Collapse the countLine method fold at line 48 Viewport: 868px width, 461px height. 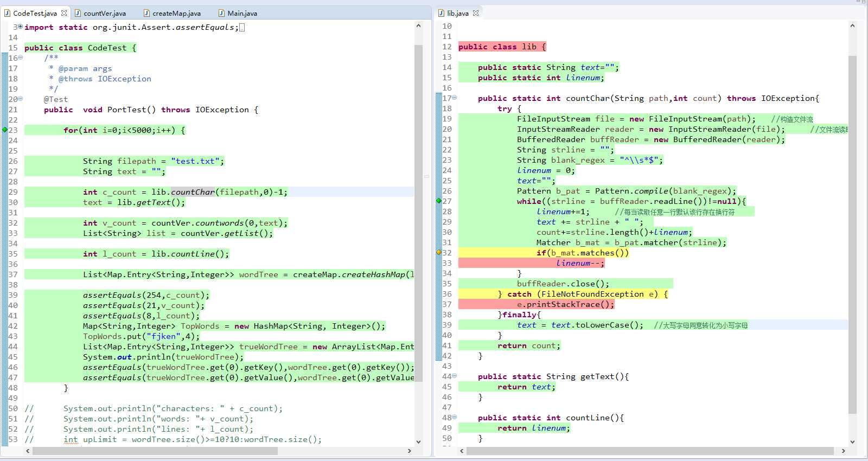454,417
